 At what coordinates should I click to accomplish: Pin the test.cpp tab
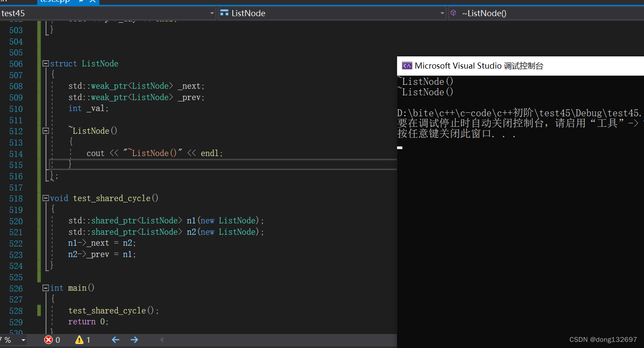[x=80, y=1]
